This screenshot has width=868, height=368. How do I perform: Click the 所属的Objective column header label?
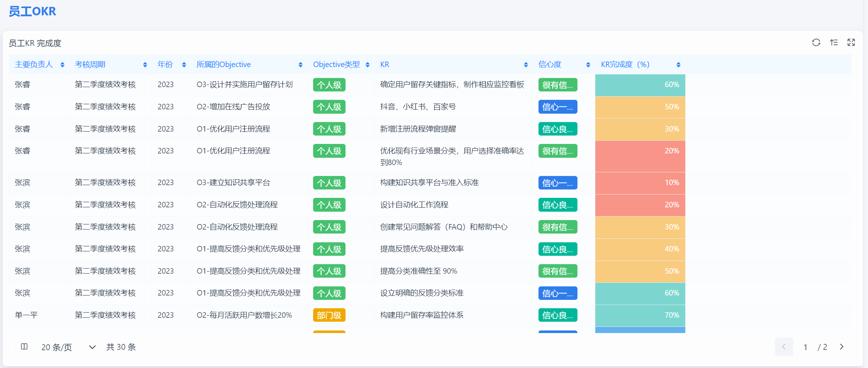224,64
